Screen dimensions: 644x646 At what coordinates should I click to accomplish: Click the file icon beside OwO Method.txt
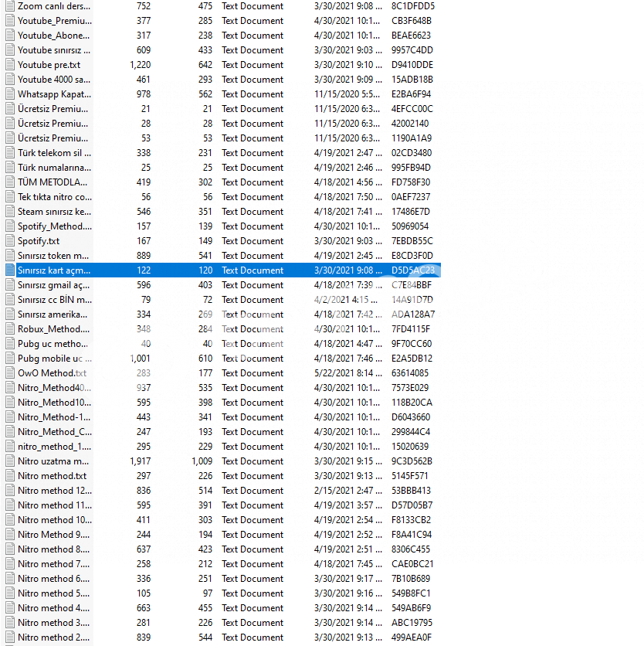10,373
